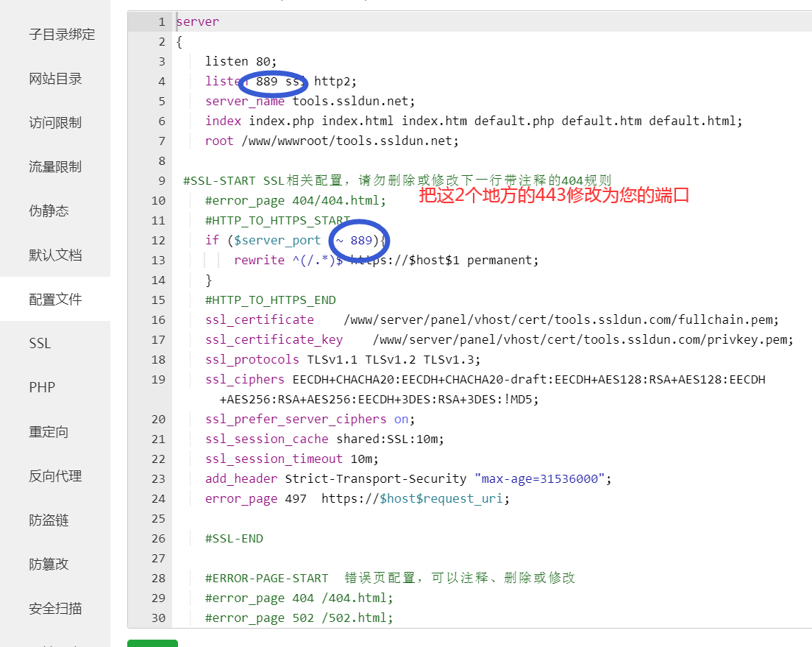Click line number 12 in the editor
The image size is (812, 647).
click(158, 240)
